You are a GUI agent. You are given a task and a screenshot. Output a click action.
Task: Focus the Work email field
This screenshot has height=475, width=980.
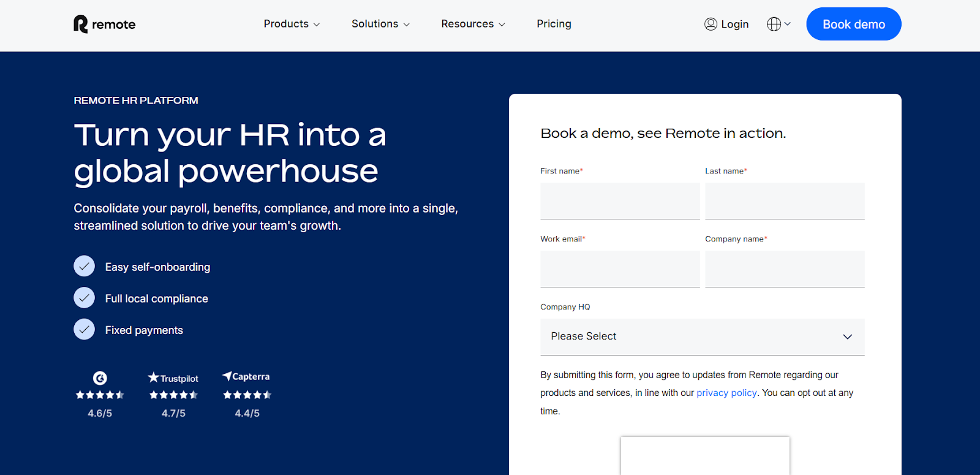620,269
